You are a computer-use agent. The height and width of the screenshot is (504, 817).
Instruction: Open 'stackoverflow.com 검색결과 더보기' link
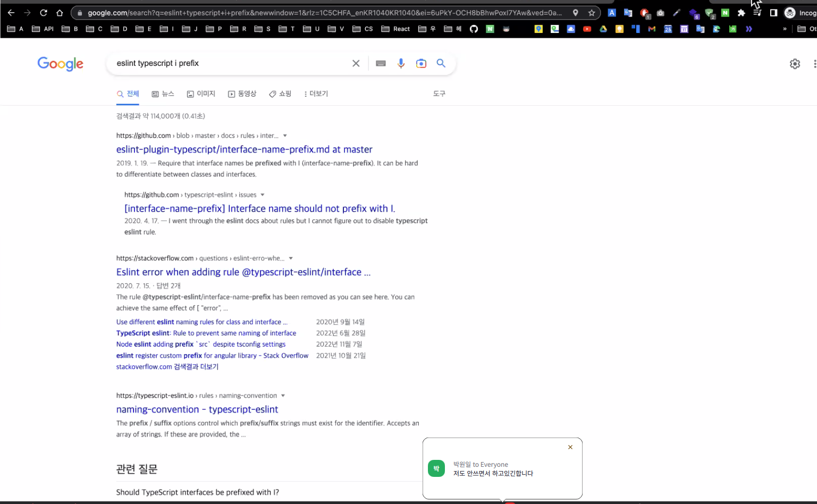pyautogui.click(x=167, y=367)
